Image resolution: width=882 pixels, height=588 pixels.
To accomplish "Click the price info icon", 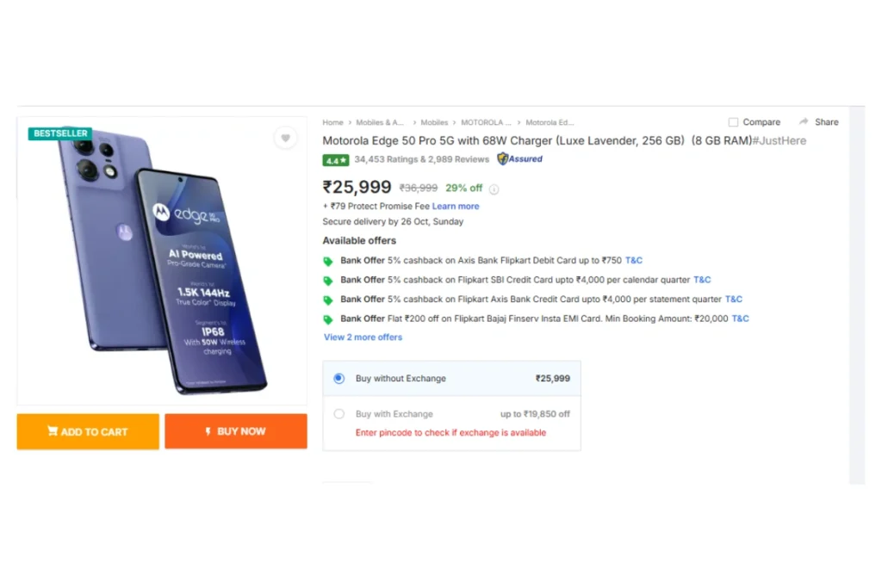I will click(494, 189).
